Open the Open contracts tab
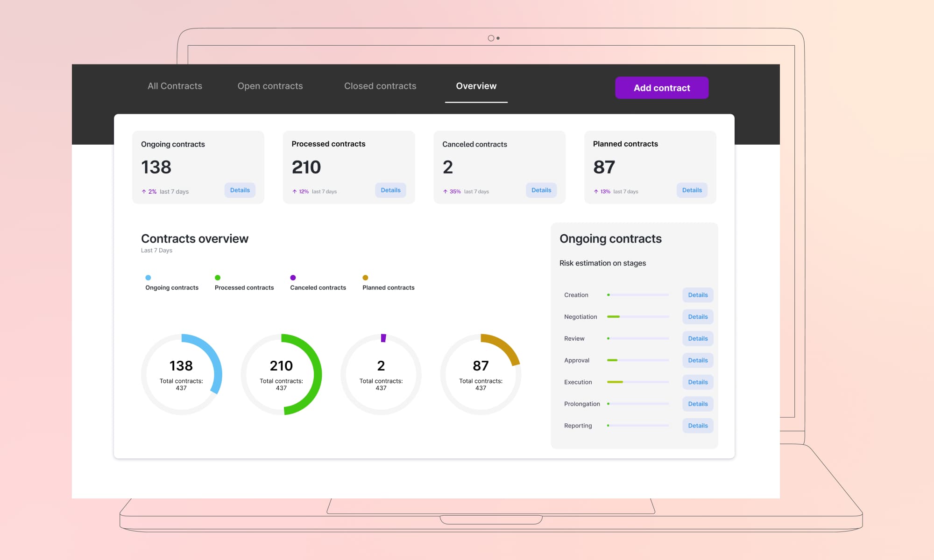 [270, 86]
